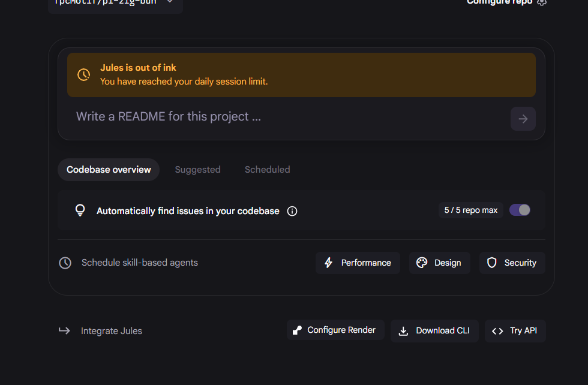
Task: Open the repository selector dropdown chevron
Action: (170, 2)
